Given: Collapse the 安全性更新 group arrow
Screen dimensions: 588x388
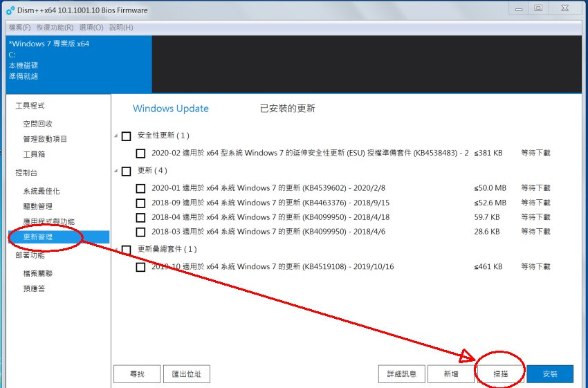Looking at the screenshot, I should (x=116, y=136).
